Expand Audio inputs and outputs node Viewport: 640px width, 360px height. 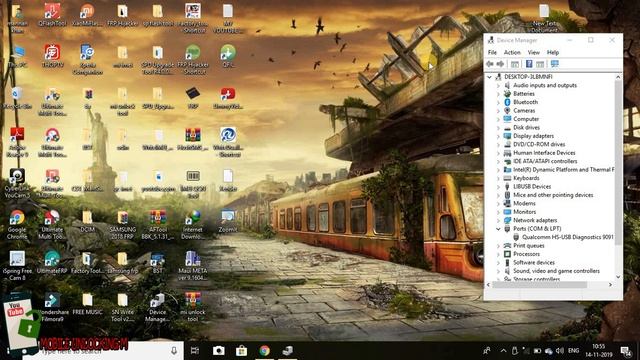tap(498, 85)
